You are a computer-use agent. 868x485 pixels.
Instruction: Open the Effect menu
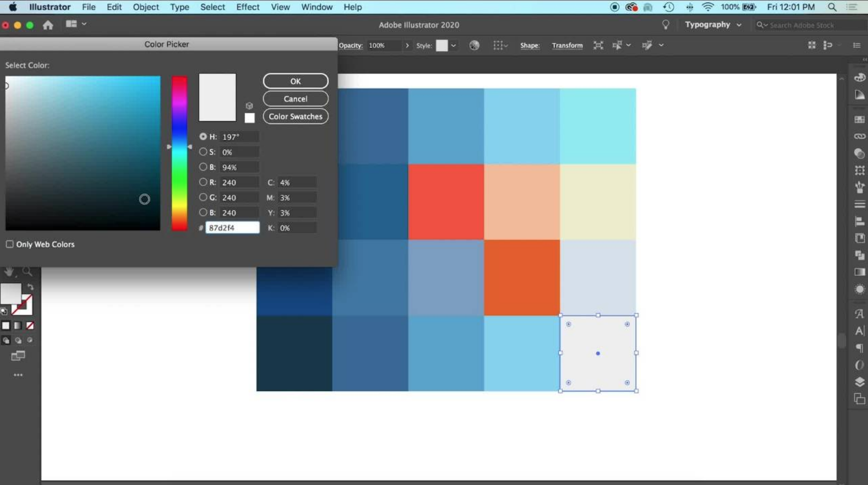pyautogui.click(x=248, y=7)
